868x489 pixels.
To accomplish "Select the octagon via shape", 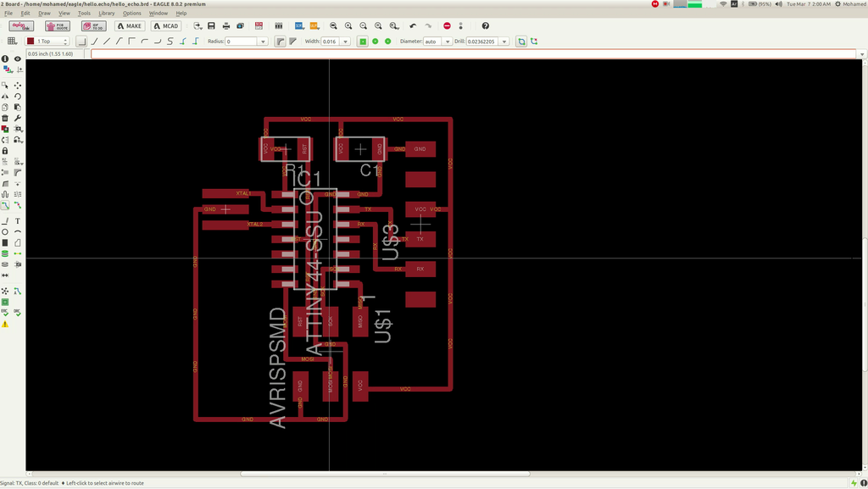I will tap(388, 42).
